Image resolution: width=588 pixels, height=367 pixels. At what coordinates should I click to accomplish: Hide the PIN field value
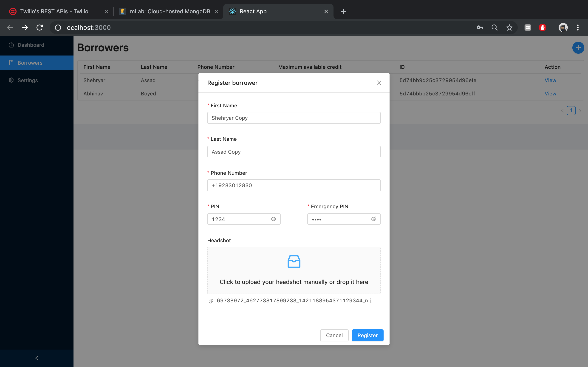(x=273, y=219)
